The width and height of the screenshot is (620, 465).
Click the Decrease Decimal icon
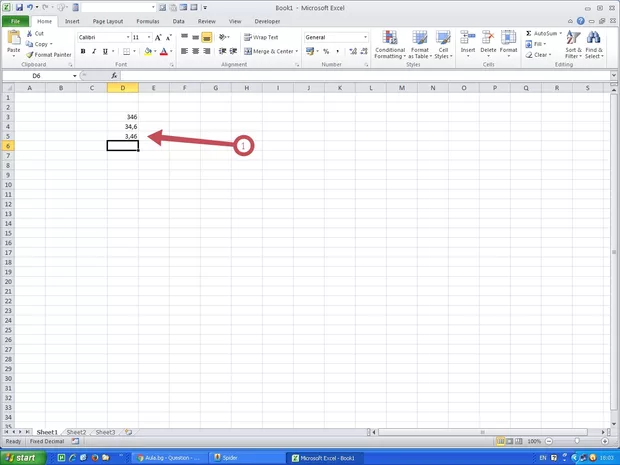click(364, 51)
